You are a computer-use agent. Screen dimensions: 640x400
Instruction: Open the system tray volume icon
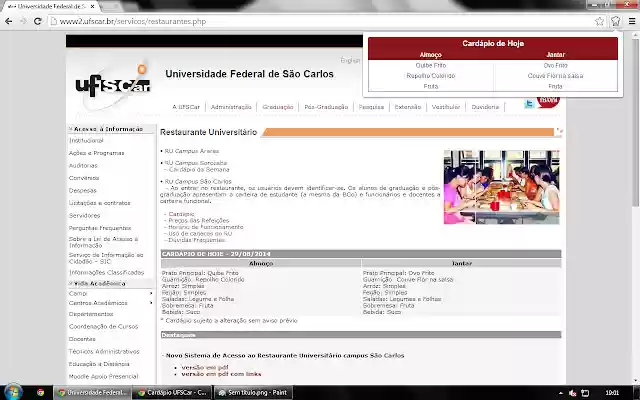[573, 393]
